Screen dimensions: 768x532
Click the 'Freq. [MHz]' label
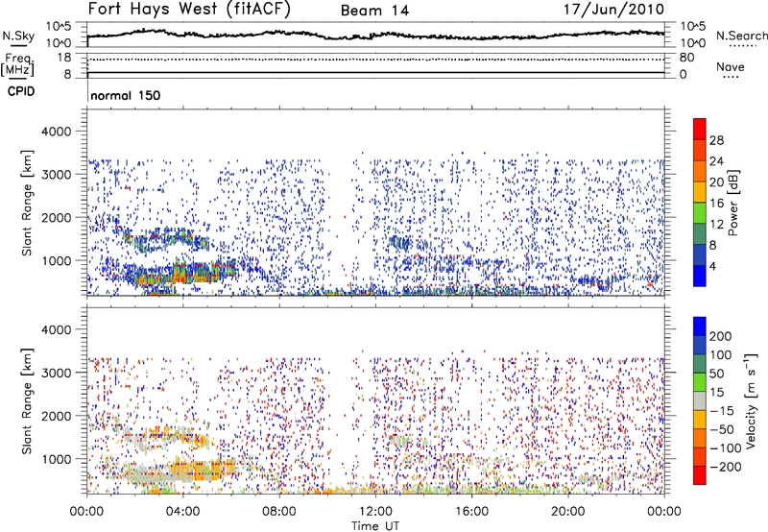pos(18,64)
